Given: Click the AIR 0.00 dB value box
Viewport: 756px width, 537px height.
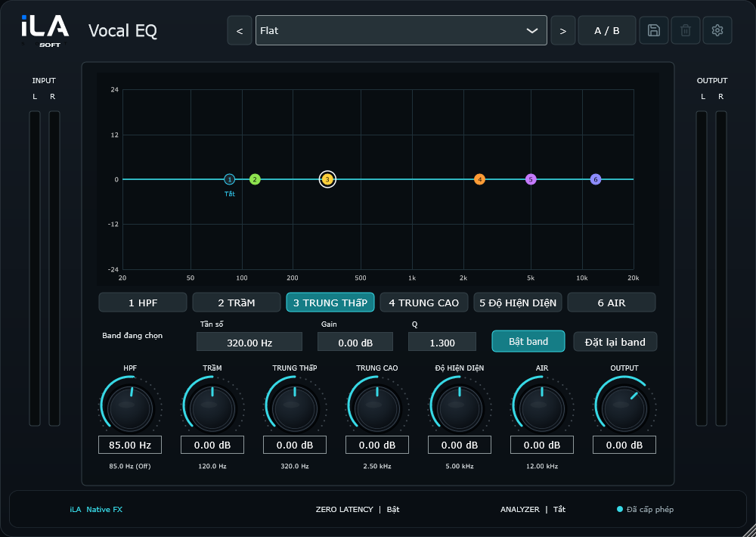Looking at the screenshot, I should (542, 445).
